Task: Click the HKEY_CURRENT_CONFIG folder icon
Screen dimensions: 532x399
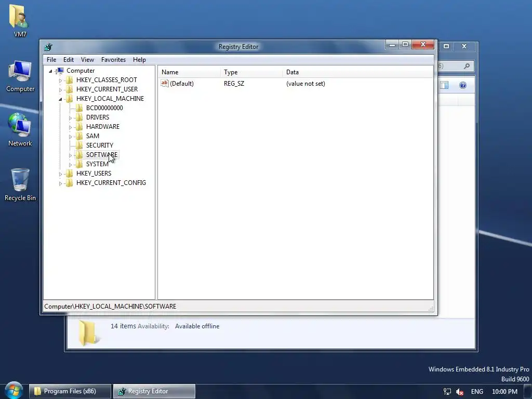Action: point(69,182)
